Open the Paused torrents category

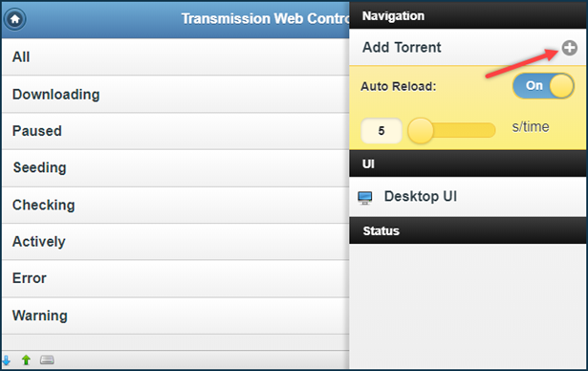pos(176,131)
